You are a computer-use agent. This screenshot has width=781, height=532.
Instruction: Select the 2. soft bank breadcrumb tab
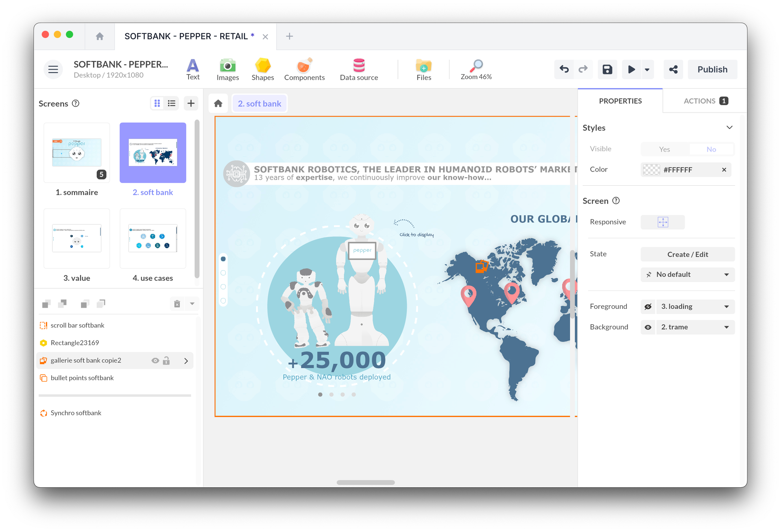259,103
